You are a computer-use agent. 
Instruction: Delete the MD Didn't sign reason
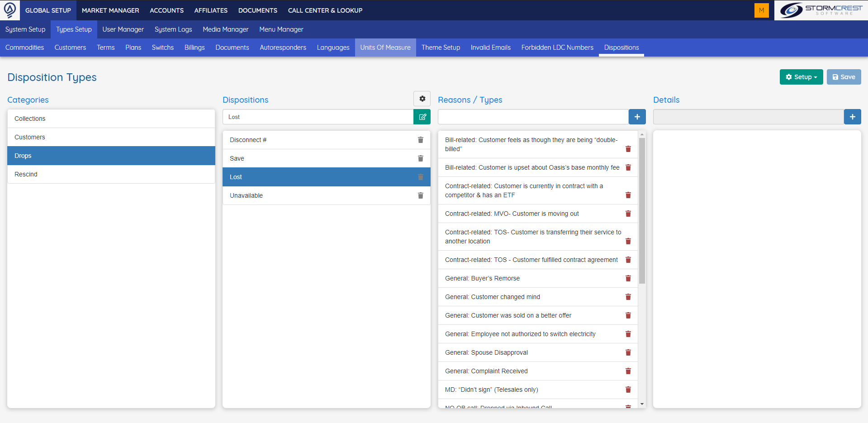click(628, 390)
